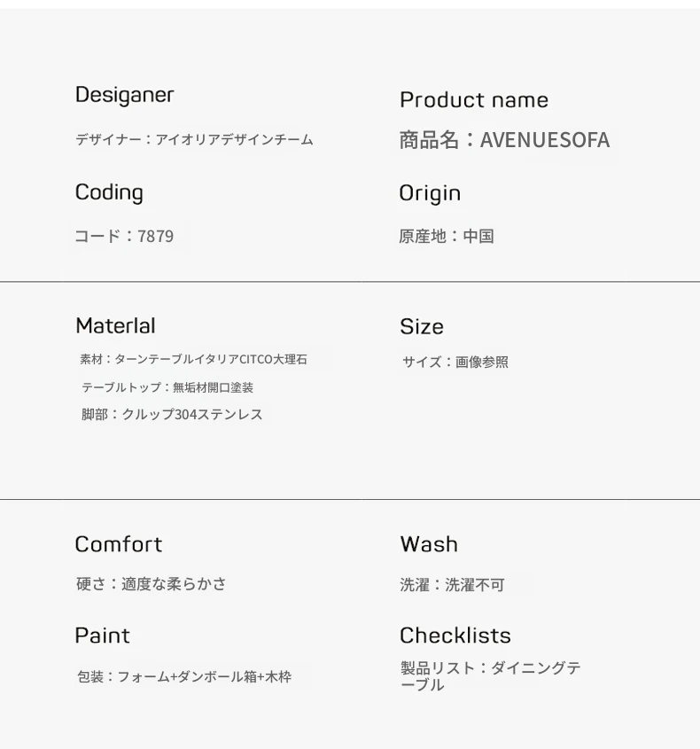700x749 pixels.
Task: Click the Comfort heading
Action: [119, 544]
